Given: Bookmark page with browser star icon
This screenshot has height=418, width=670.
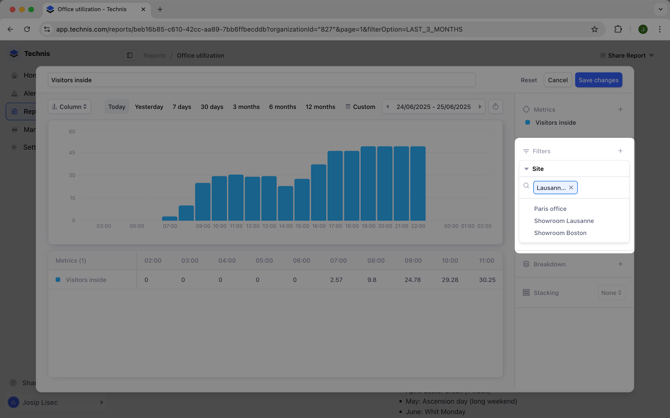Looking at the screenshot, I should [594, 29].
